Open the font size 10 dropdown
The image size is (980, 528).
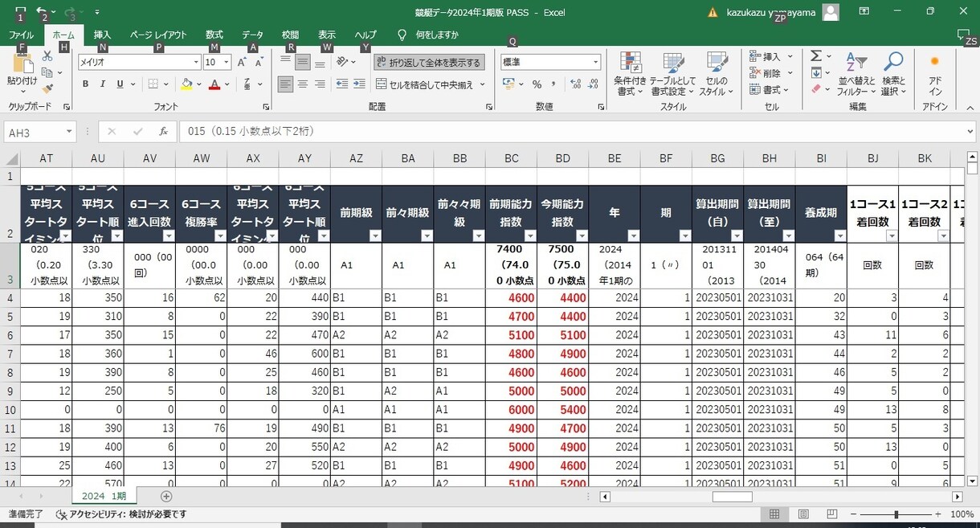(227, 62)
